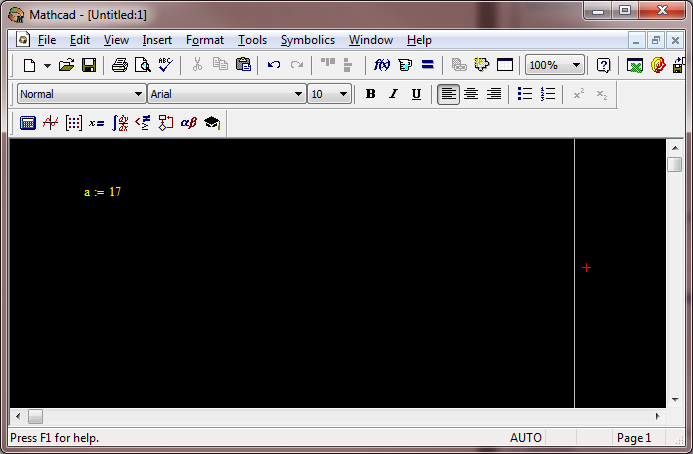Open the File menu

point(47,40)
